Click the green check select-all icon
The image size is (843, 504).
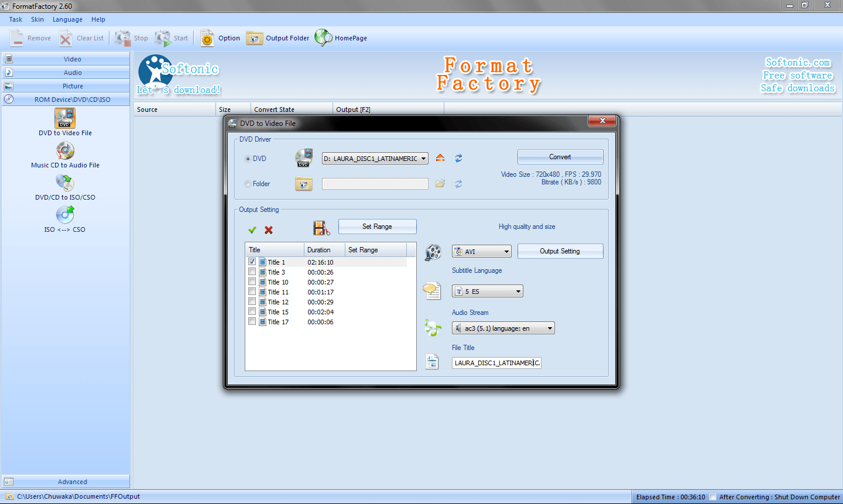coord(252,230)
